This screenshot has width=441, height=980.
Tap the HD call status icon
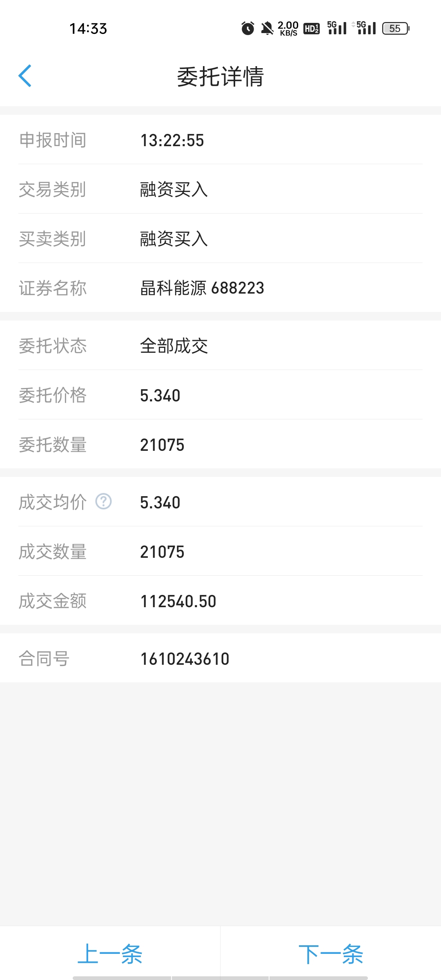click(312, 28)
